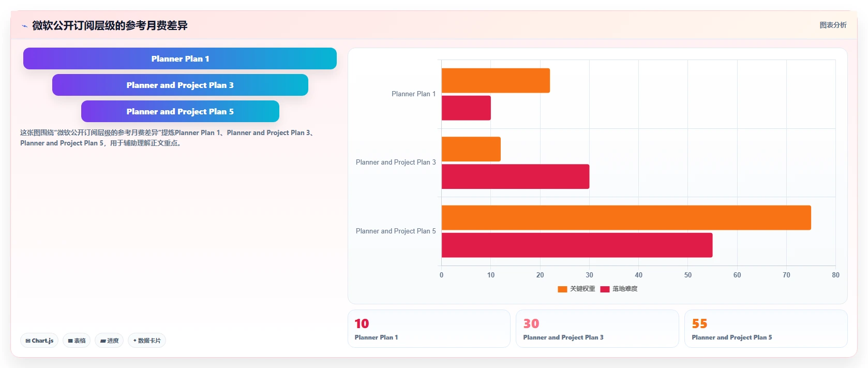Click the x-axis tick label 40
Screen dimensions: 868x368
pos(638,275)
